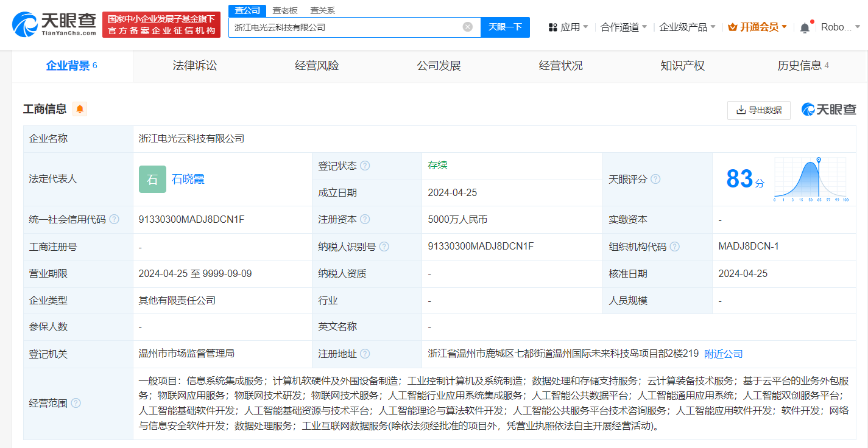868x448 pixels.
Task: Click the subscription bell icon next to 工商信息
Action: [79, 109]
